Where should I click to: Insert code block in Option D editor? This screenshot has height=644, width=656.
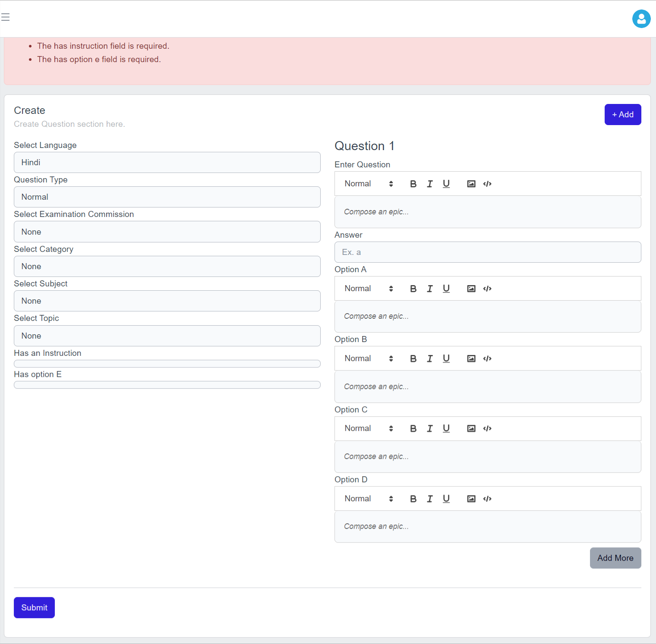(x=487, y=499)
